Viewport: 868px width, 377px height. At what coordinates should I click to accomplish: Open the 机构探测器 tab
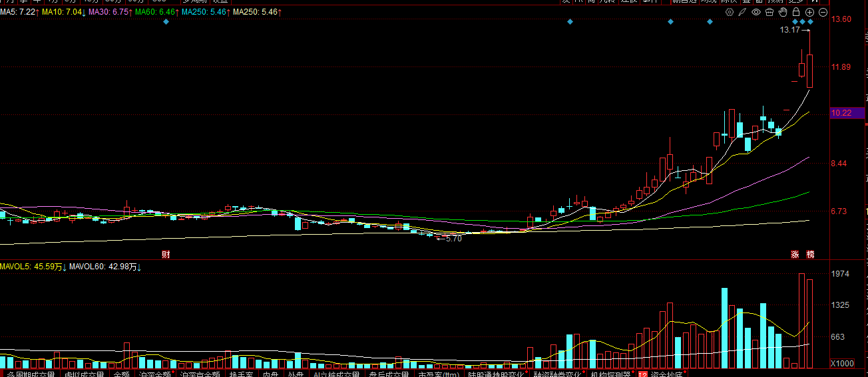(610, 374)
